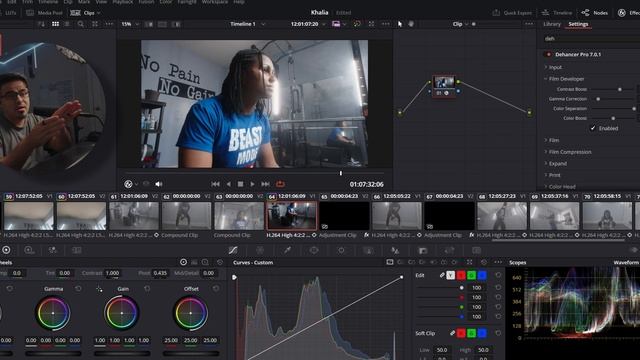Open the Magic Mask palette icon
Viewport: 640px width, 360px height.
[x=368, y=250]
